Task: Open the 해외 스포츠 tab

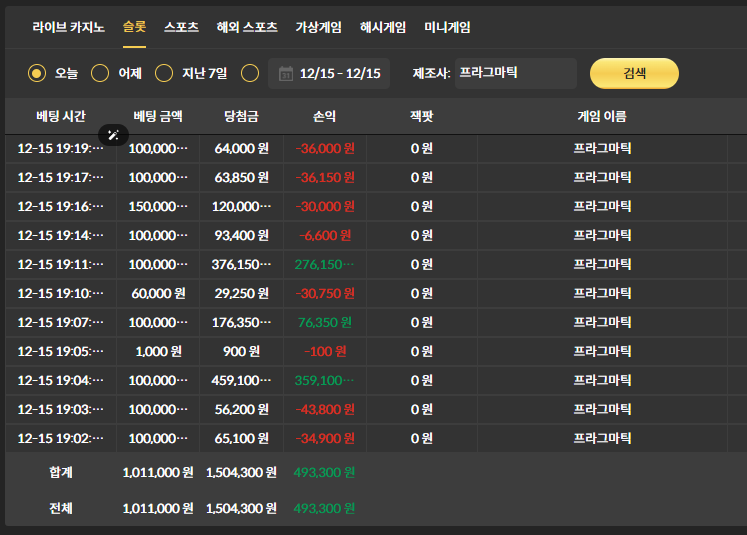Action: 247,27
